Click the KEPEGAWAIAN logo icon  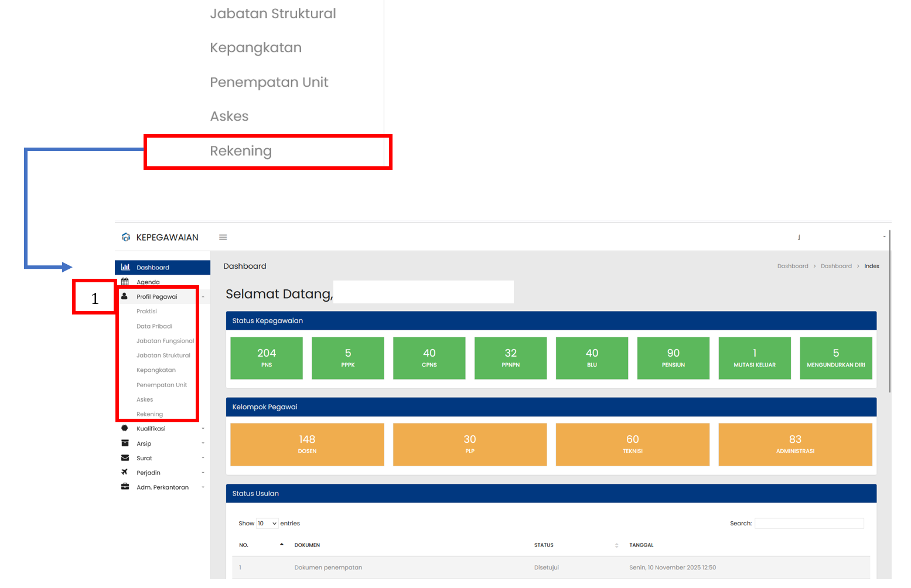(125, 237)
